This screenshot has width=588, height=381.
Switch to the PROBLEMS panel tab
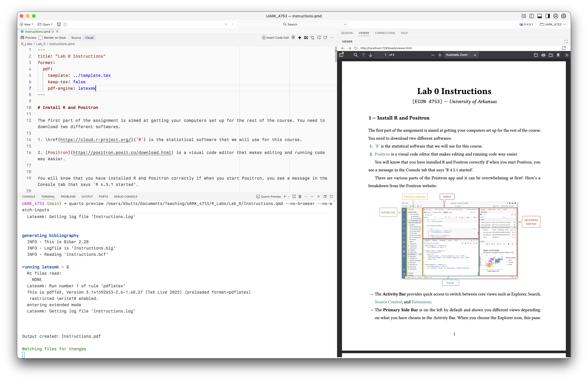[68, 197]
